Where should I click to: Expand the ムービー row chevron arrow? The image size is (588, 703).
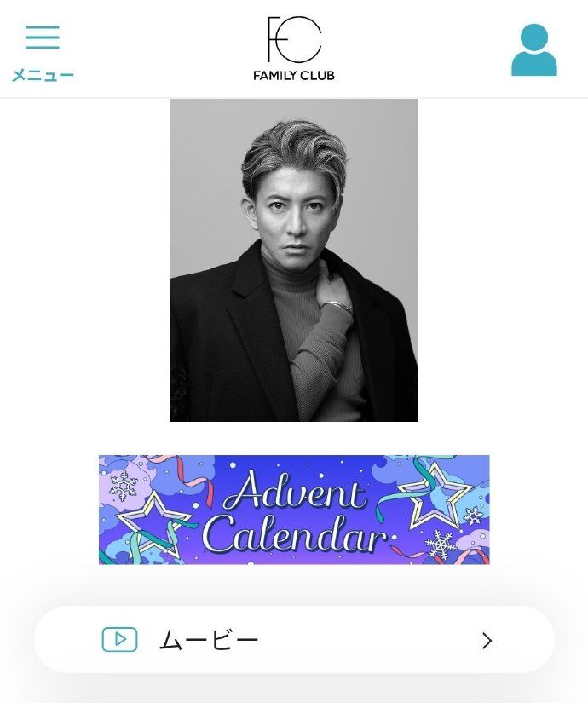click(487, 641)
